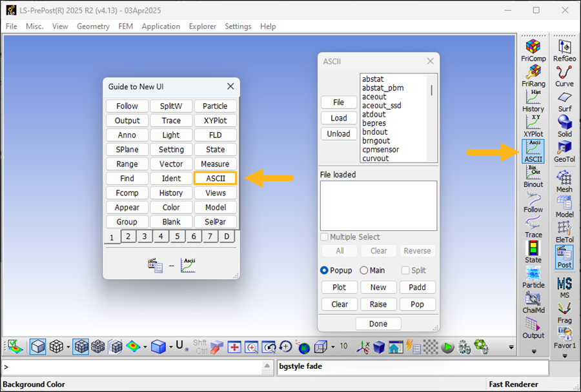Open the Mesh tool in right toolbar
The width and height of the screenshot is (581, 392).
click(x=564, y=181)
